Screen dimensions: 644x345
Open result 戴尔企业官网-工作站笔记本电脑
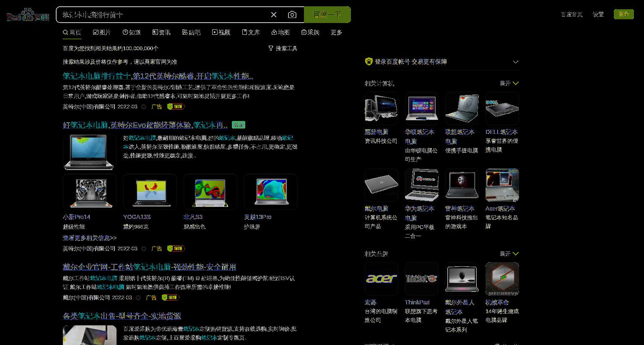pyautogui.click(x=149, y=267)
